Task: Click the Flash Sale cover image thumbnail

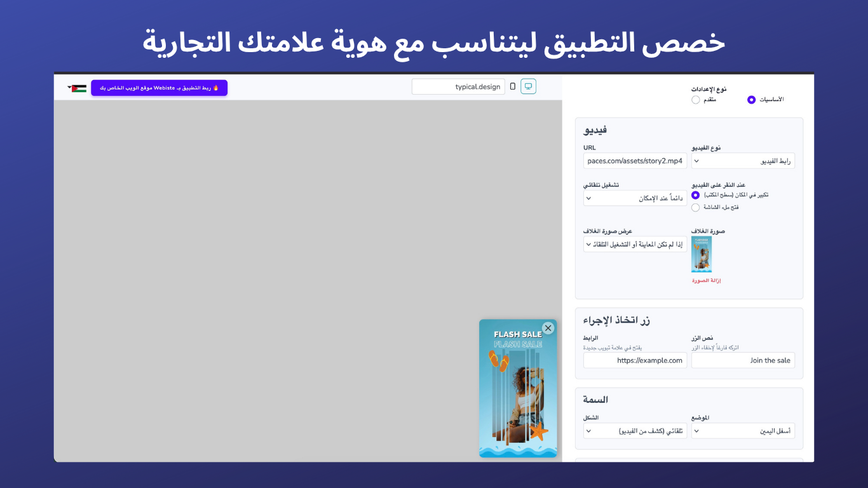Action: 702,254
